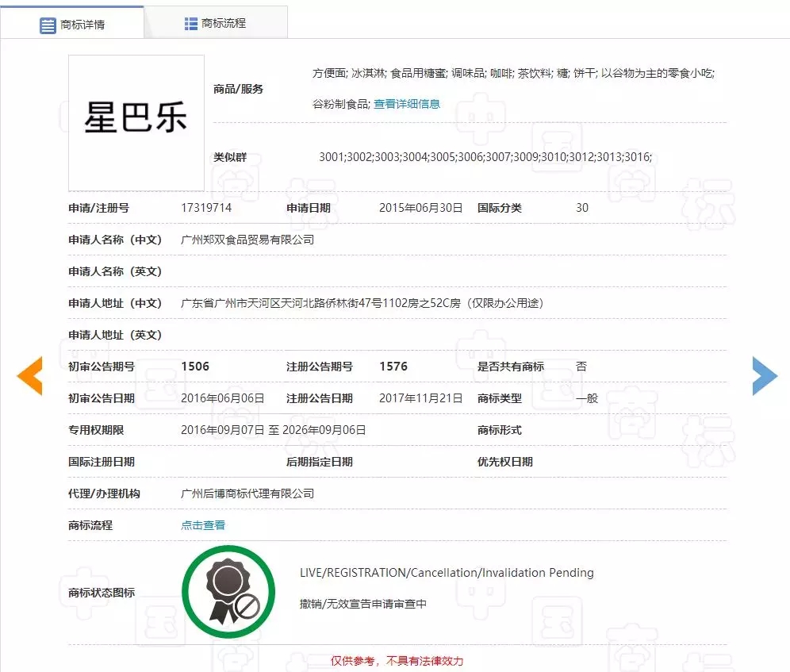Click the 申请人地址（英文） label

tap(115, 335)
